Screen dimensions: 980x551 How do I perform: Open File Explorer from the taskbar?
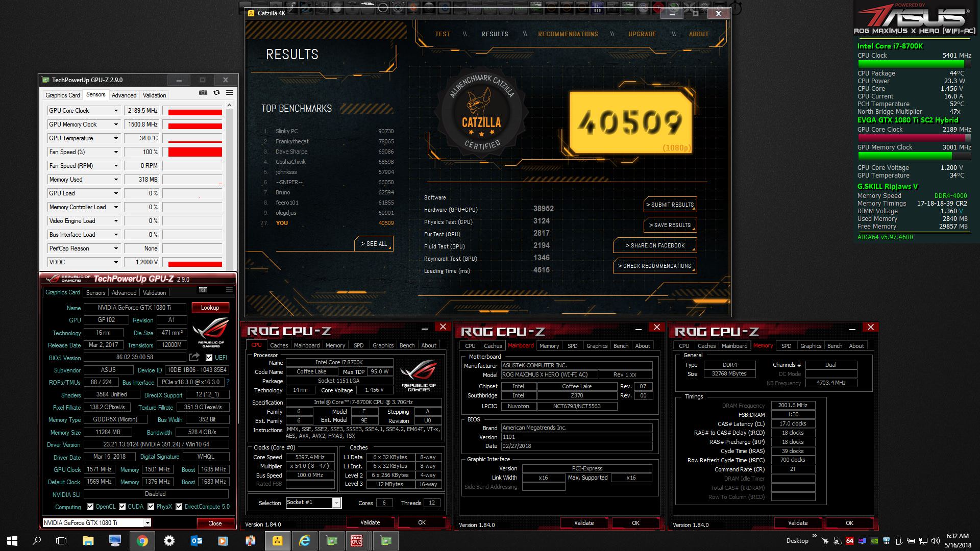(x=88, y=541)
